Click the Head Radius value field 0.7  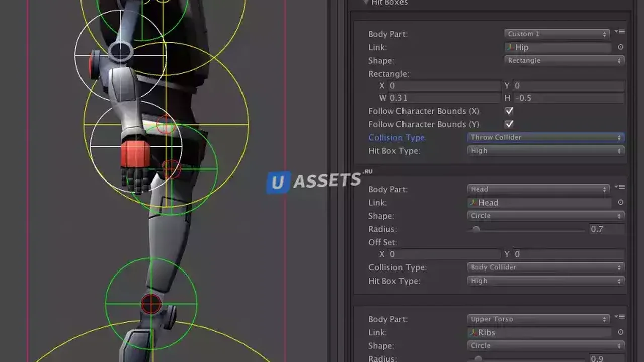pyautogui.click(x=607, y=229)
